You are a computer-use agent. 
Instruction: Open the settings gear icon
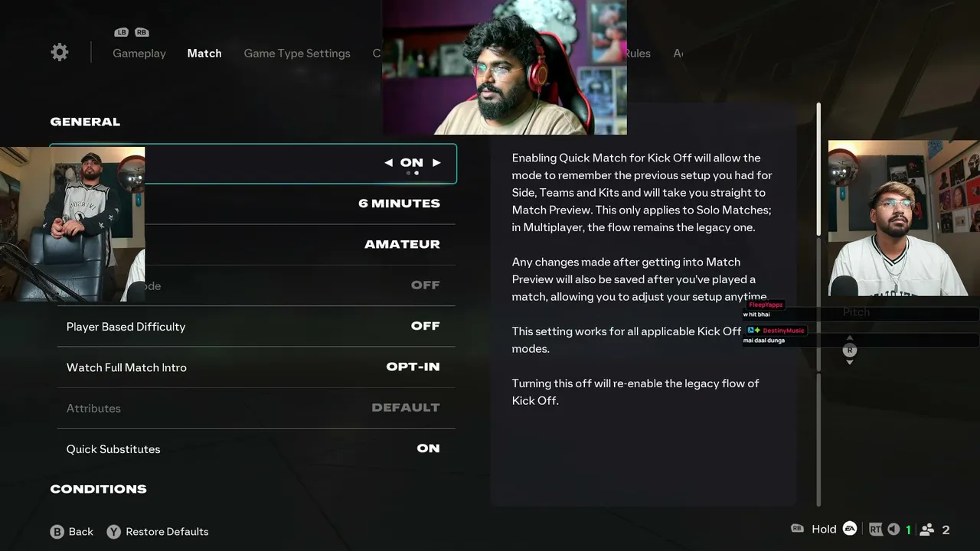pyautogui.click(x=60, y=52)
